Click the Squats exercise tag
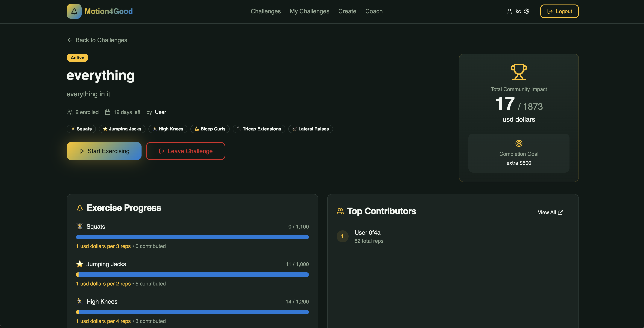Image resolution: width=644 pixels, height=328 pixels. pos(81,129)
